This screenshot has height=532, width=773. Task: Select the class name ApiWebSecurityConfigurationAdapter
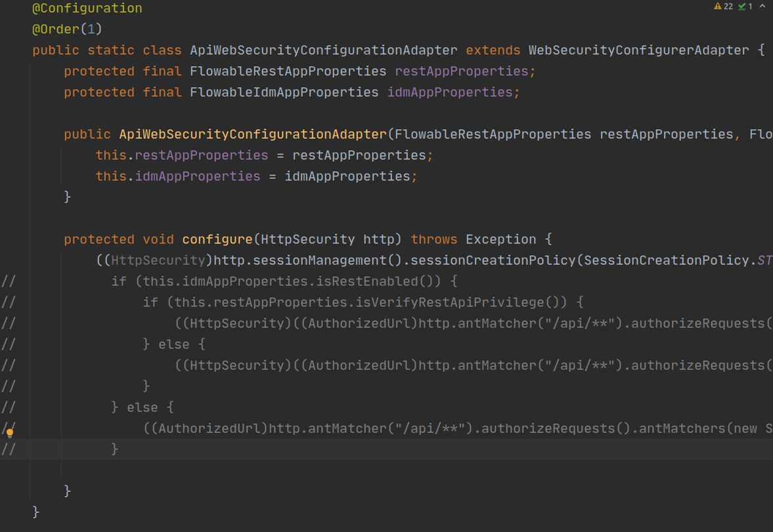coord(322,50)
